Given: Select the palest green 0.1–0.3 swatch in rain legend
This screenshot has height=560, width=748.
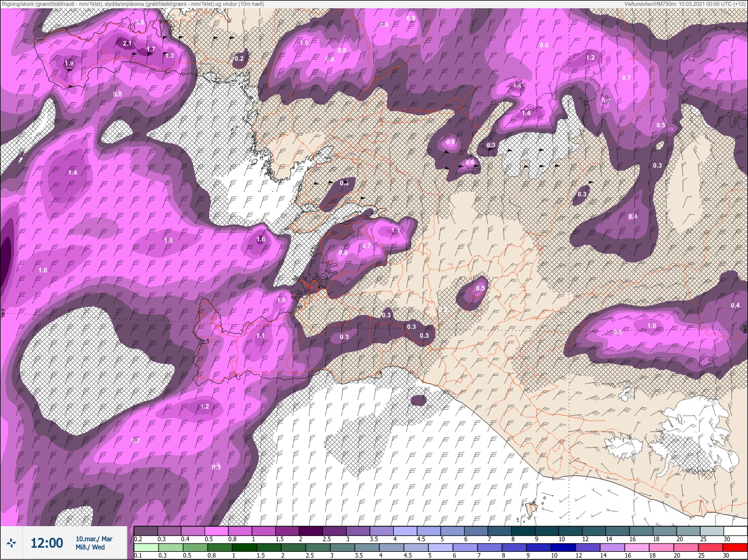Looking at the screenshot, I should 146,548.
